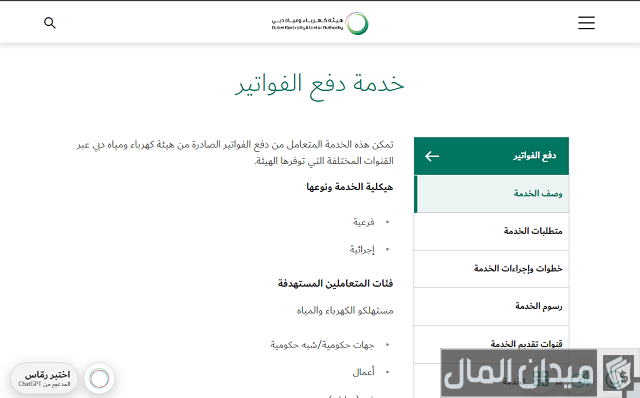The width and height of the screenshot is (640, 398).
Task: Click the bullet item أعمال
Action: coord(363,372)
